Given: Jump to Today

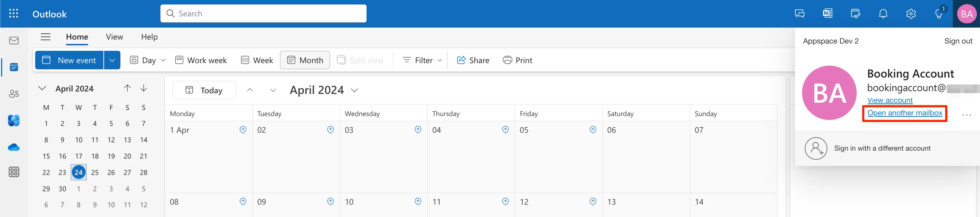Looking at the screenshot, I should point(204,90).
